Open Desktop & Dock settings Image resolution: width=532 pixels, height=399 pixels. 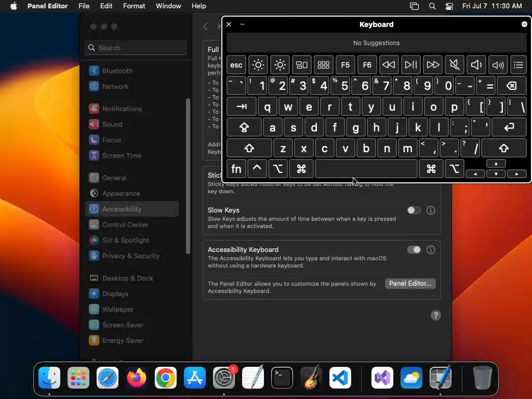(x=132, y=278)
